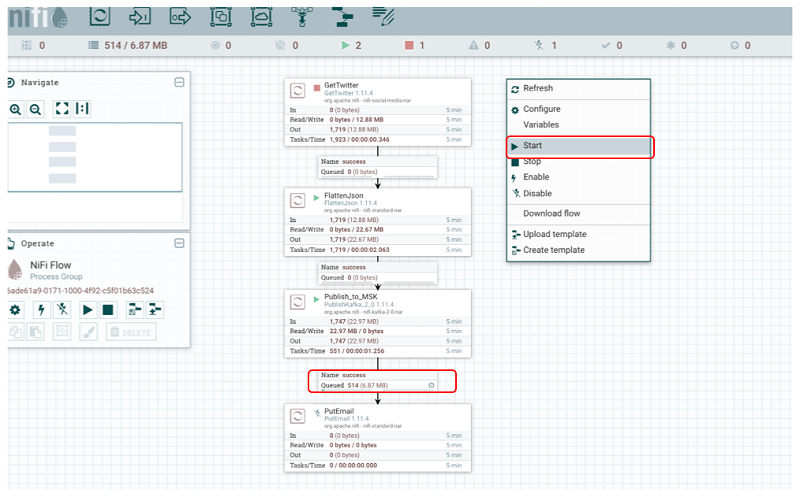800x497 pixels.
Task: Click the running components count 2
Action: [352, 45]
